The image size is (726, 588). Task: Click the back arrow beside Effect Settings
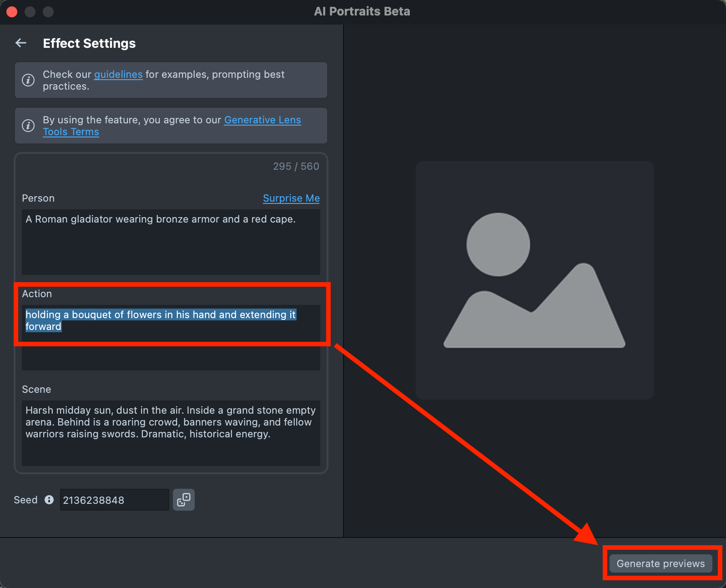point(21,43)
